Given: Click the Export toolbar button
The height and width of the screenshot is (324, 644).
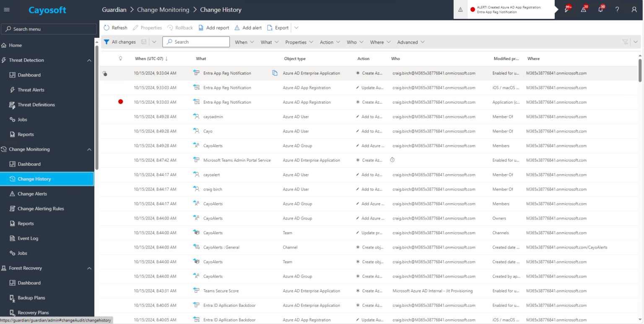Looking at the screenshot, I should click(x=278, y=28).
